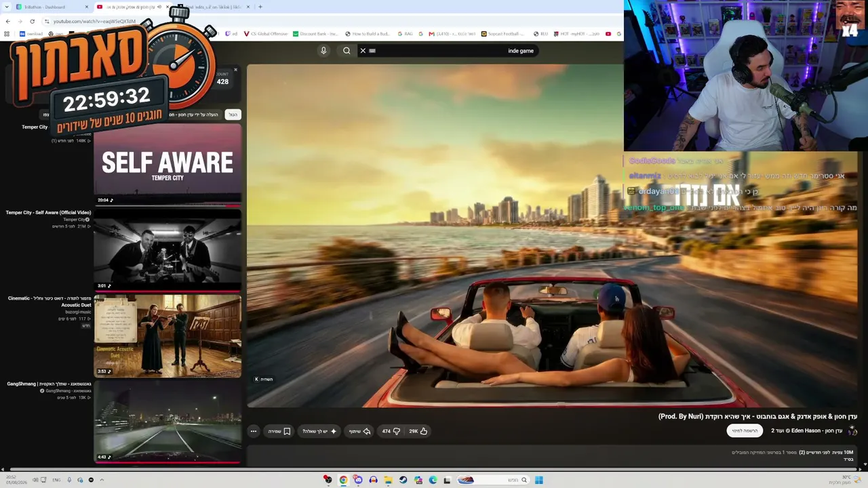Click the address bar showing youtube.com/watch
The height and width of the screenshot is (488, 868).
coord(95,21)
